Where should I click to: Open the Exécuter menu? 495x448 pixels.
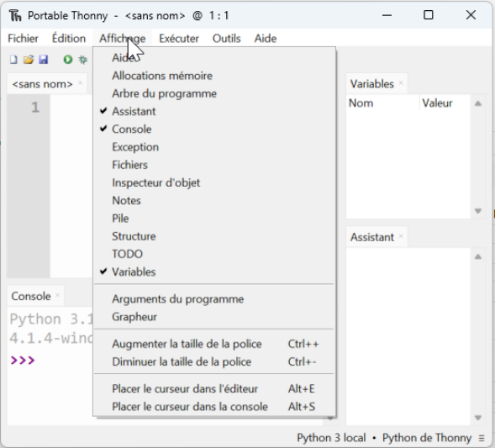pos(179,39)
